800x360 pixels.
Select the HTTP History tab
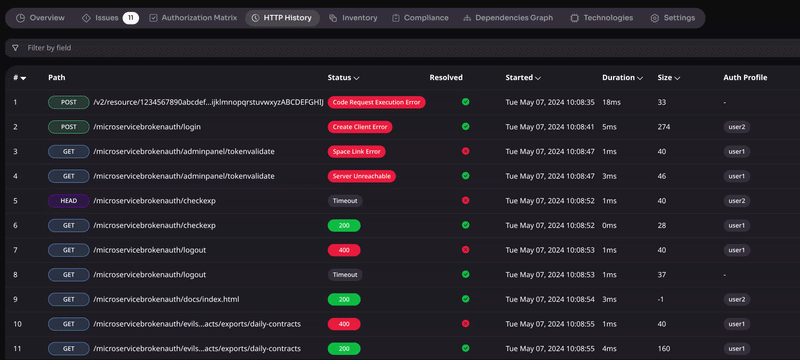tap(282, 18)
